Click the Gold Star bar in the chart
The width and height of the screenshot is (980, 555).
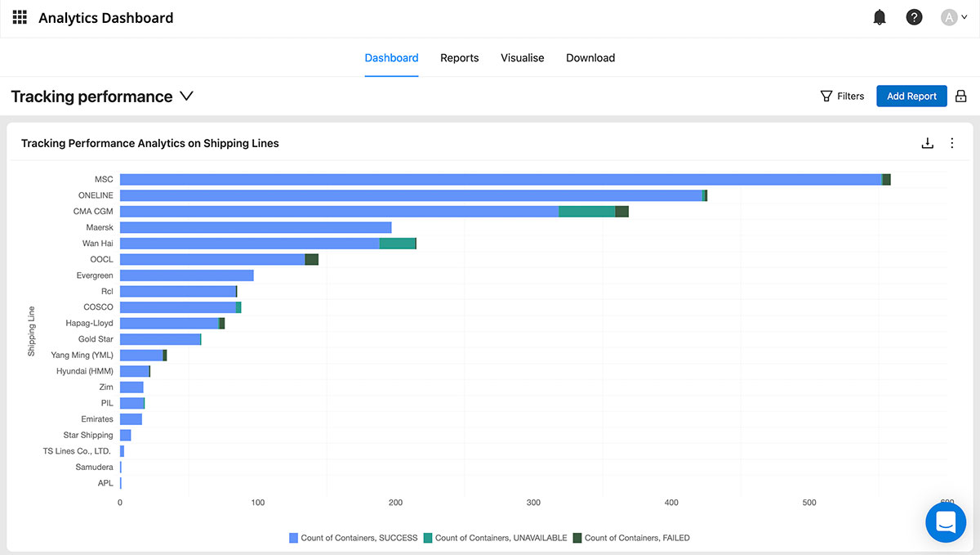pyautogui.click(x=160, y=339)
